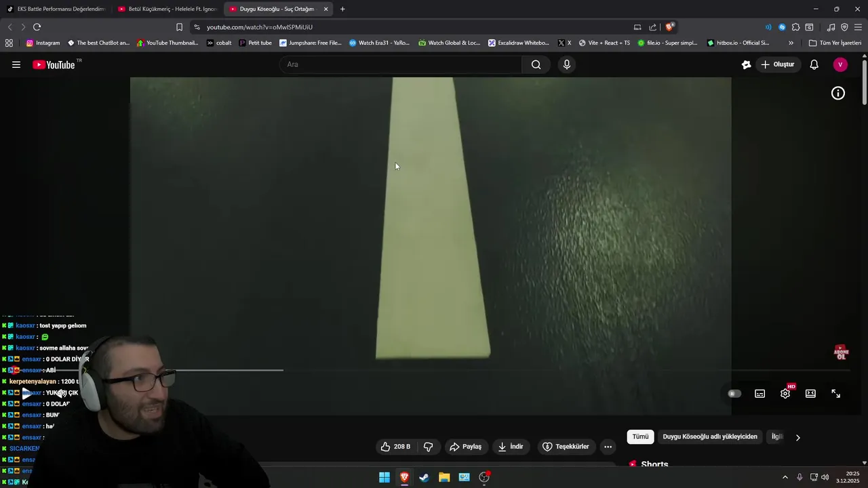
Task: Open the cobalt bookmark
Action: pyautogui.click(x=219, y=43)
